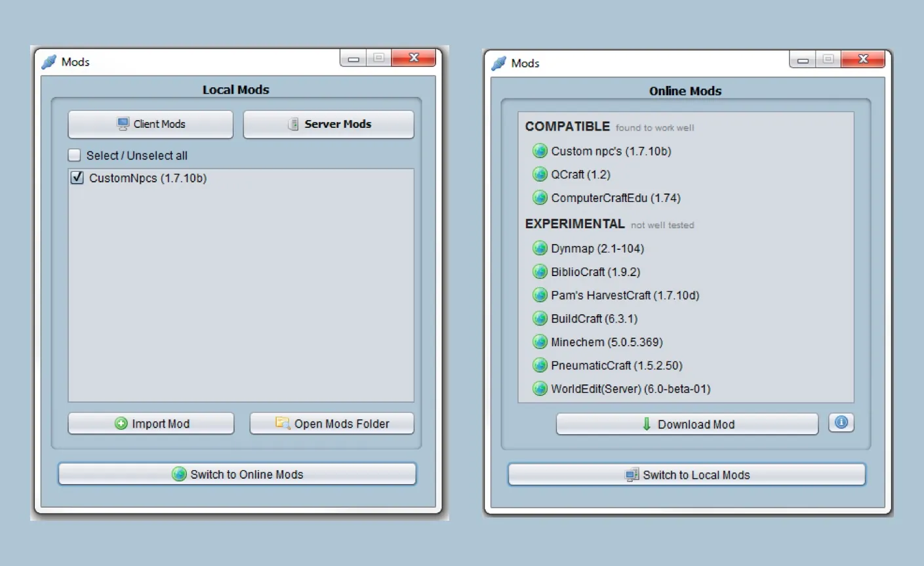Click the globe icon beside BuildCraft (6.3.1)
This screenshot has width=924, height=566.
(540, 319)
